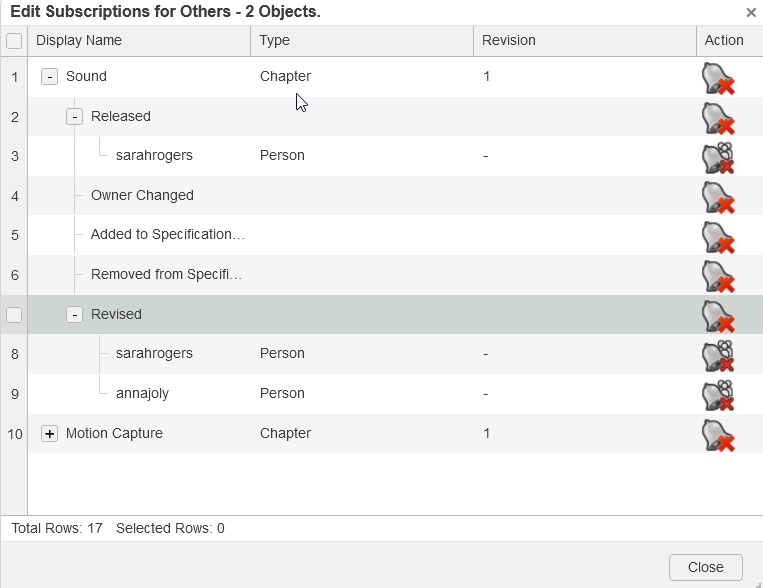Image resolution: width=763 pixels, height=588 pixels.
Task: Collapse the Released event node
Action: click(x=74, y=117)
